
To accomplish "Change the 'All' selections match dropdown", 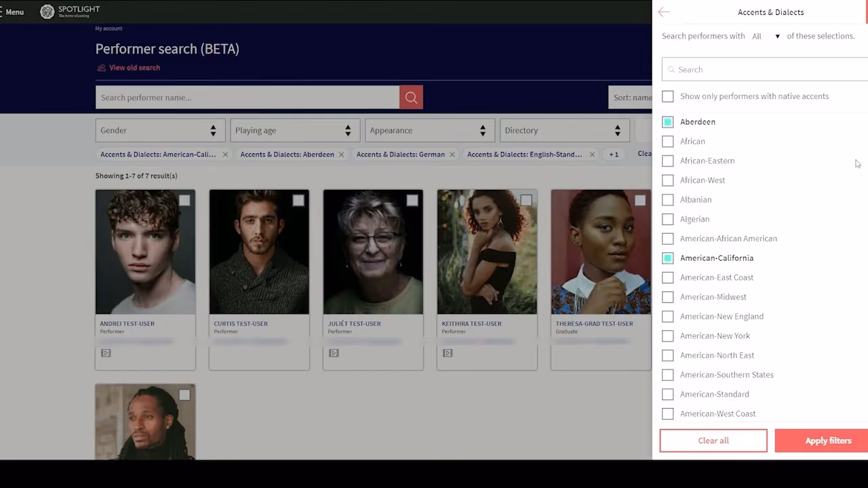I will coord(766,37).
